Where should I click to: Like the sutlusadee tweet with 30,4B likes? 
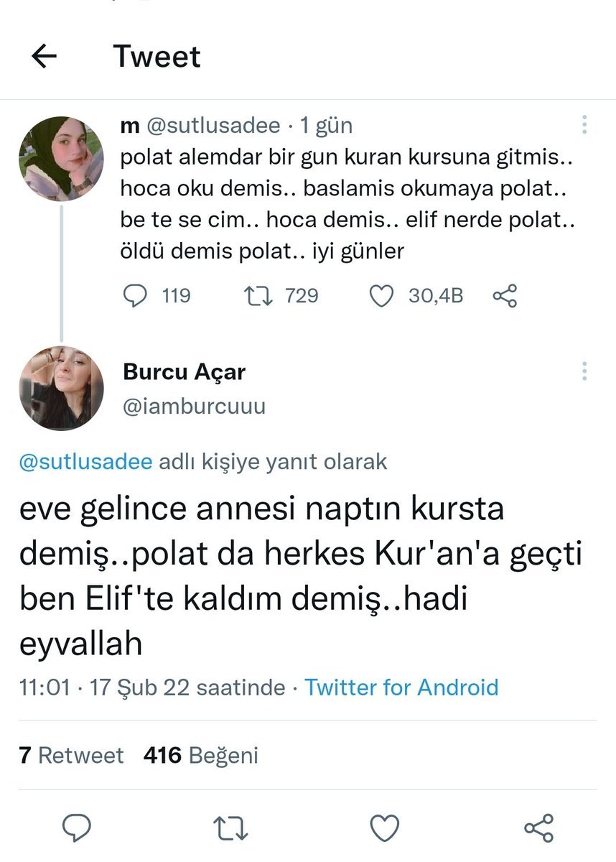[x=382, y=296]
